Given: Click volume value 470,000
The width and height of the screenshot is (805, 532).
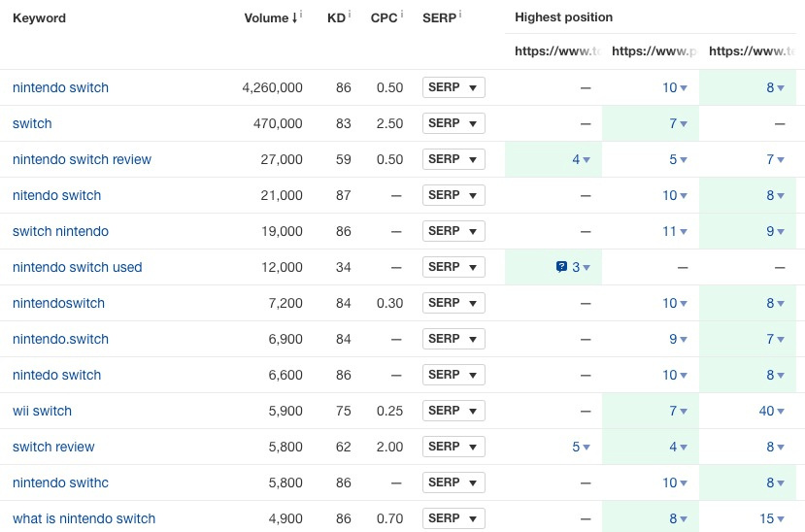Looking at the screenshot, I should click(278, 123).
